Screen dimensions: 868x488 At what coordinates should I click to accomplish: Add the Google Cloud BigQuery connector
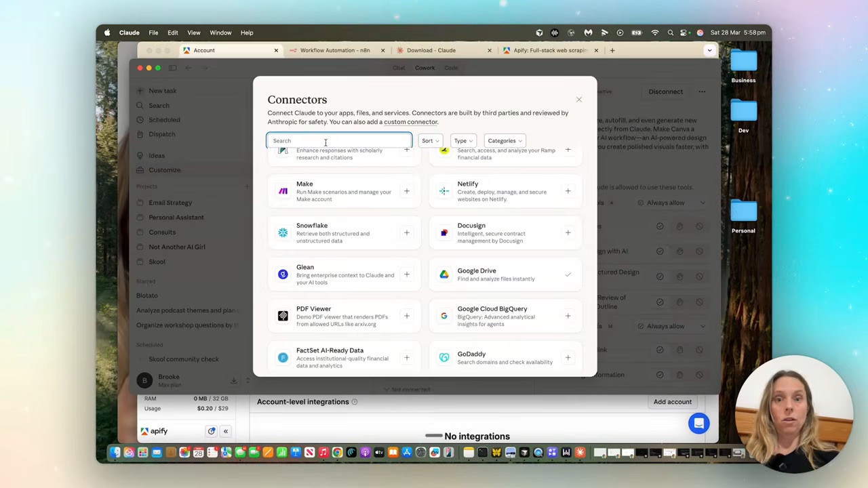click(568, 316)
